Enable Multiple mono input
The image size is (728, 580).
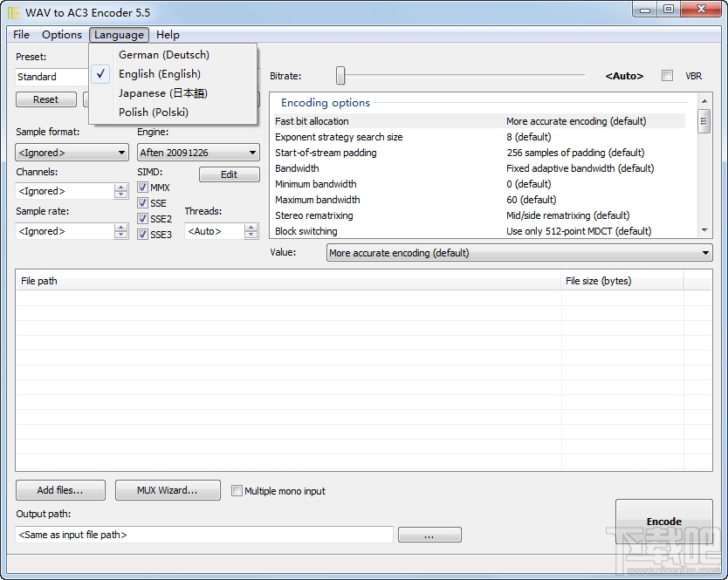tap(237, 491)
